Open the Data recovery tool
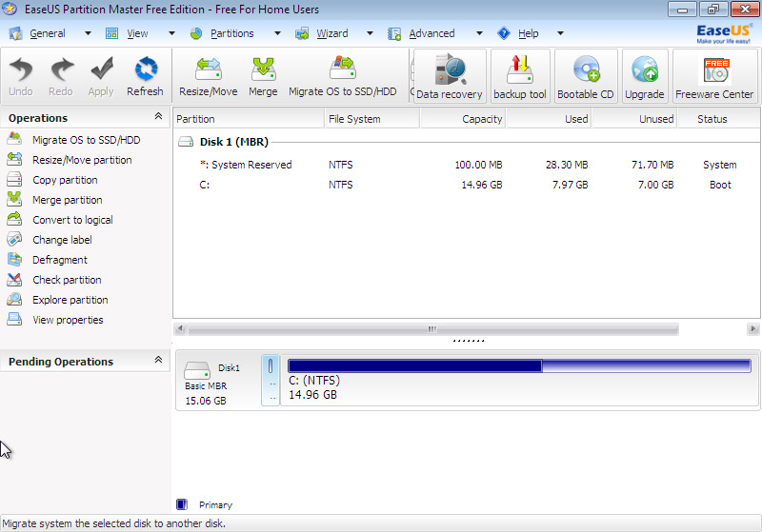The image size is (762, 532). tap(449, 76)
